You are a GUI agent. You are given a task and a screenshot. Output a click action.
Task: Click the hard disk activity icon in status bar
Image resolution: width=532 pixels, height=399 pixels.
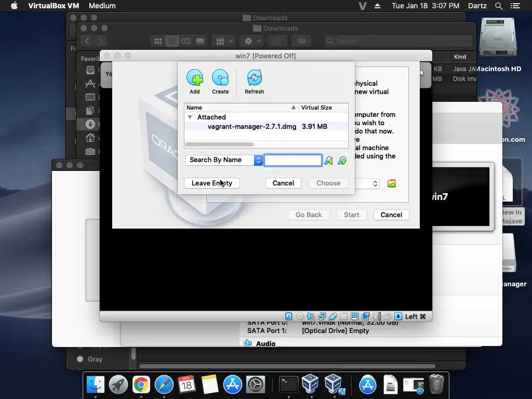pos(288,316)
